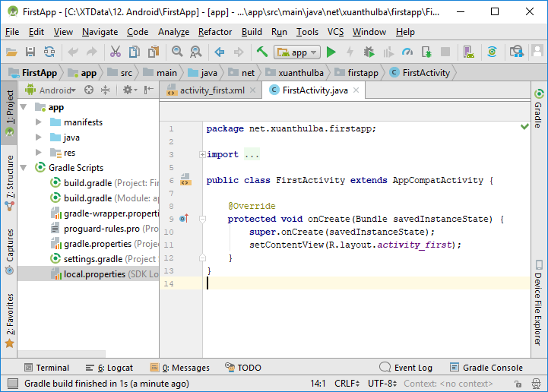This screenshot has height=392, width=548.
Task: Click the Copy icon in toolbar
Action: pos(135,52)
